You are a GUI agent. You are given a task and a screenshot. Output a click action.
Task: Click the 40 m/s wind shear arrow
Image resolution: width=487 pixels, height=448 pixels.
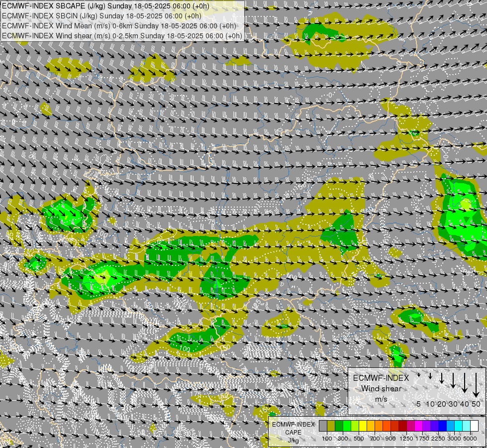pos(464,383)
